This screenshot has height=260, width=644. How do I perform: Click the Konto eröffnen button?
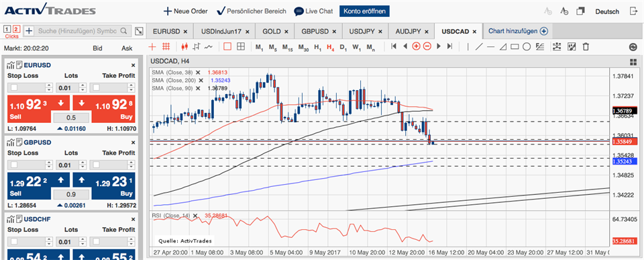[365, 11]
